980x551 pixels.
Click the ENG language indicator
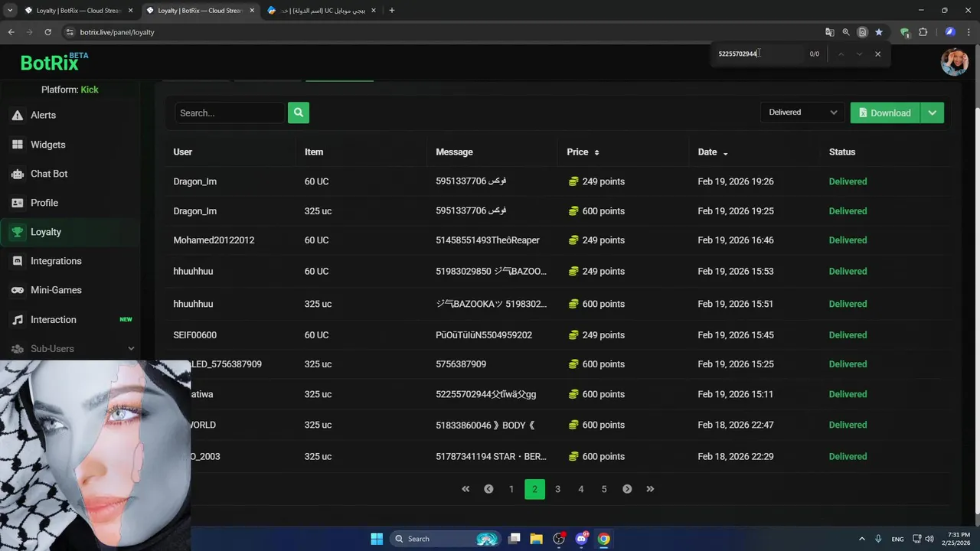click(897, 539)
